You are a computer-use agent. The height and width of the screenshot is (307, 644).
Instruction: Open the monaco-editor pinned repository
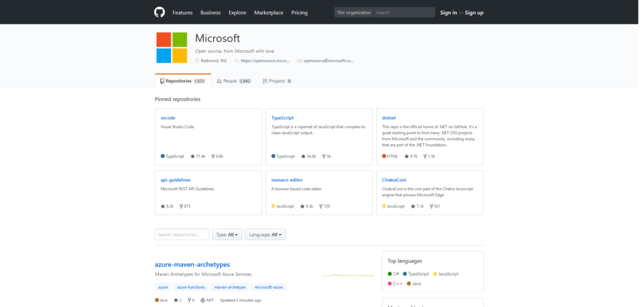tap(287, 180)
